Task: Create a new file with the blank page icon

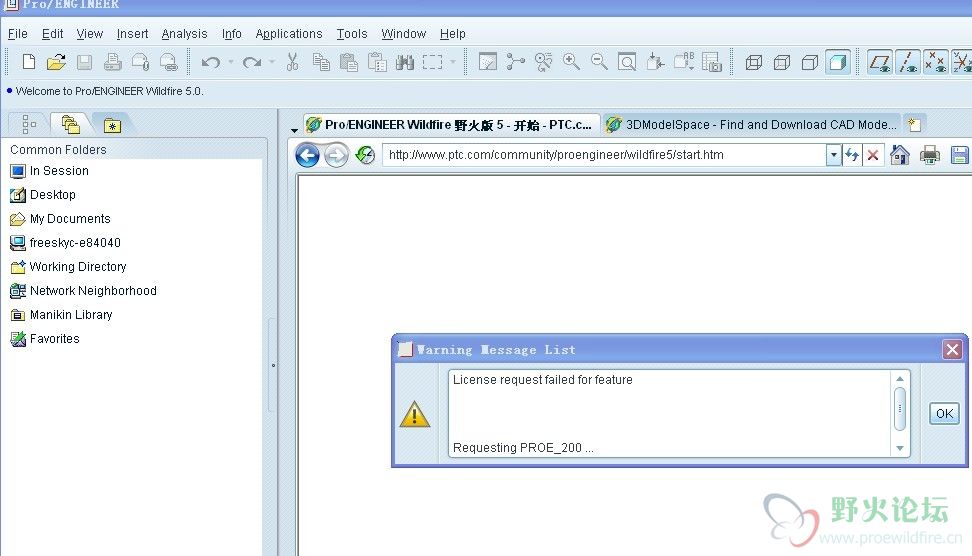Action: (x=29, y=61)
